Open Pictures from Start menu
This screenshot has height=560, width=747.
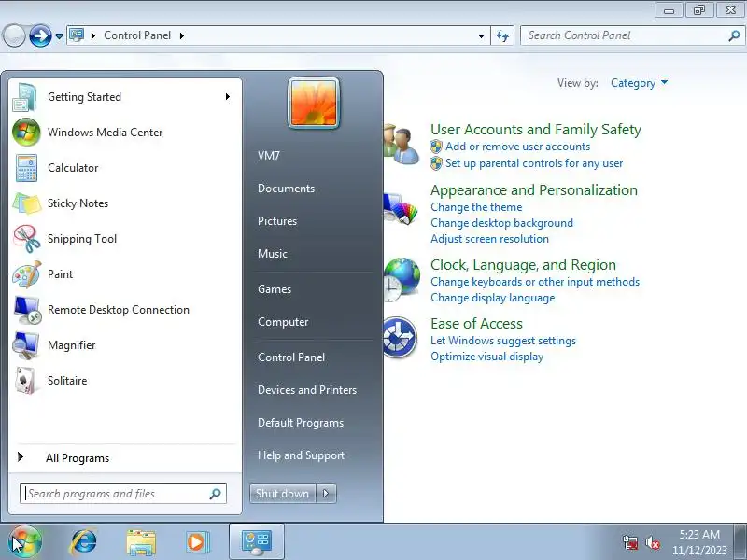(x=276, y=221)
